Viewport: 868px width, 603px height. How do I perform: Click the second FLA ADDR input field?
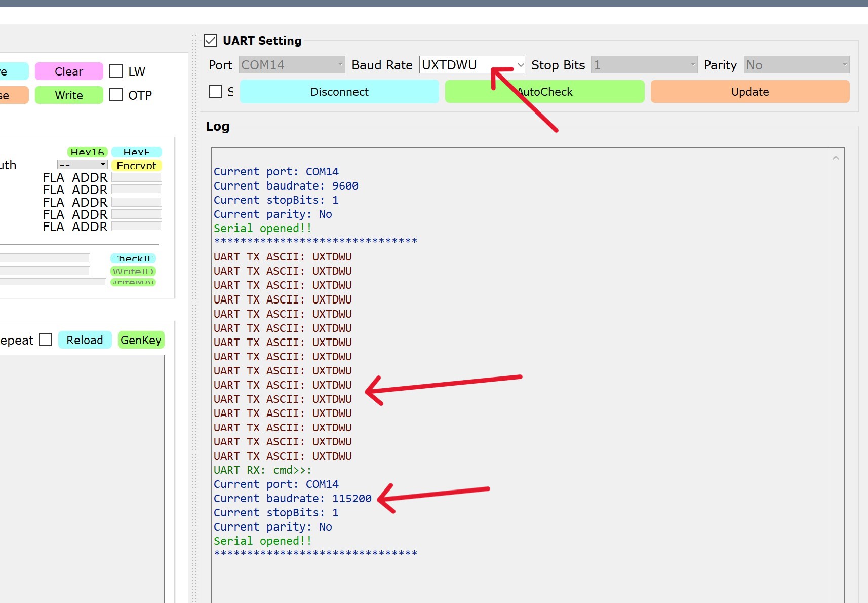[x=137, y=189]
